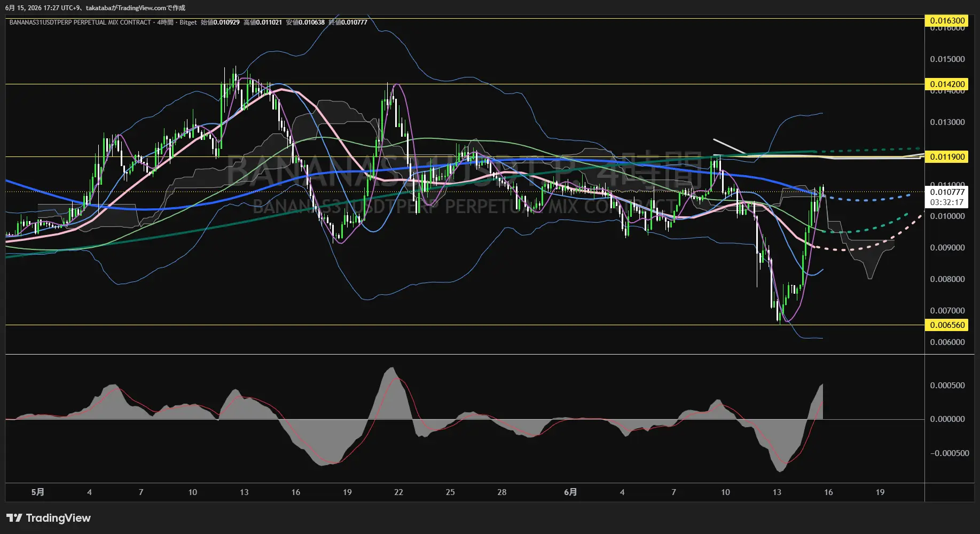
Task: Click the BANANAS31USDTPERP PERPETUAL MIX CONTRACT symbol legend
Action: coord(80,22)
